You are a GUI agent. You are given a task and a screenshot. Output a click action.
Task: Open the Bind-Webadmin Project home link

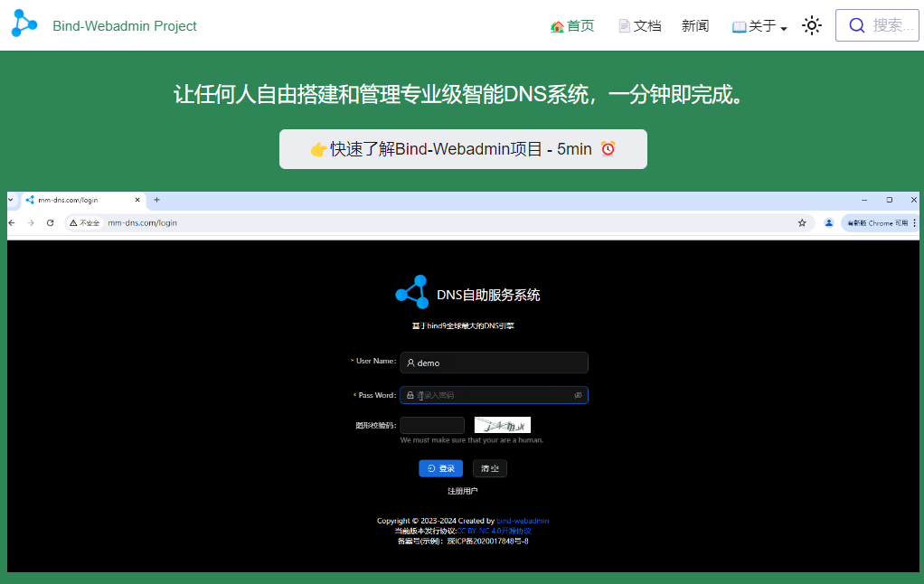(x=125, y=26)
